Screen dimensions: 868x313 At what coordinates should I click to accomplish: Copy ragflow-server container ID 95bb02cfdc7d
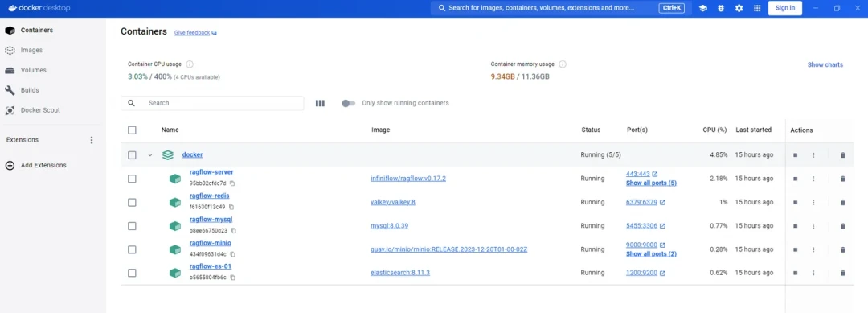click(x=232, y=183)
